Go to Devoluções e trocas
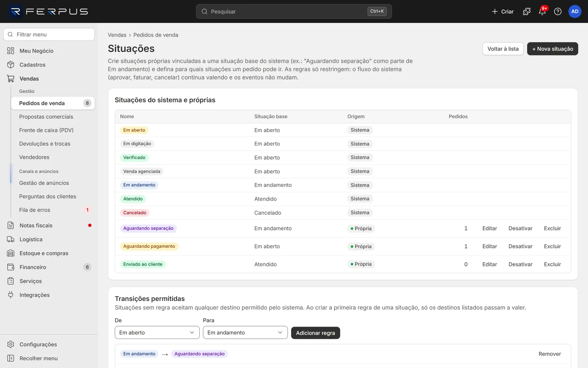This screenshot has height=368, width=588. [x=44, y=144]
